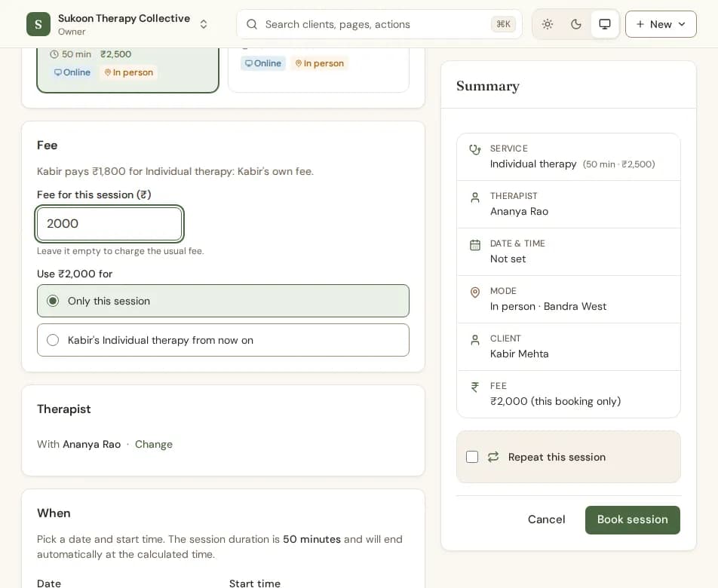Click Kabir Mehta client name in summary
This screenshot has width=718, height=588.
coord(519,354)
